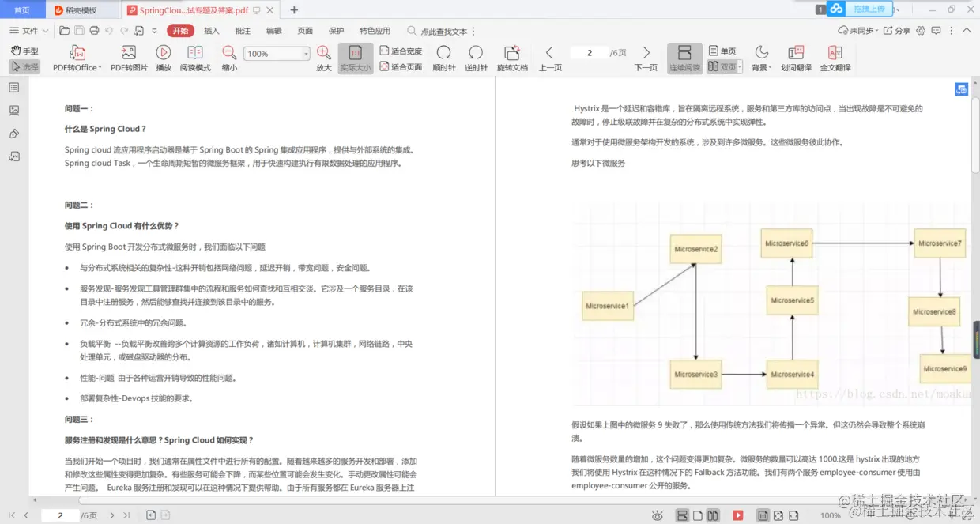Image resolution: width=980 pixels, height=524 pixels.
Task: Jump to last page in status bar
Action: pyautogui.click(x=126, y=515)
